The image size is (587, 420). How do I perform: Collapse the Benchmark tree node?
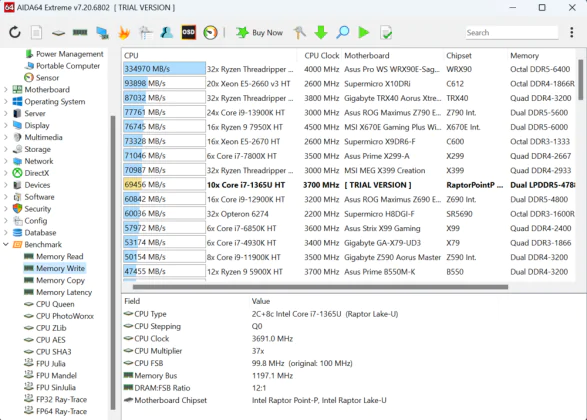(x=6, y=244)
